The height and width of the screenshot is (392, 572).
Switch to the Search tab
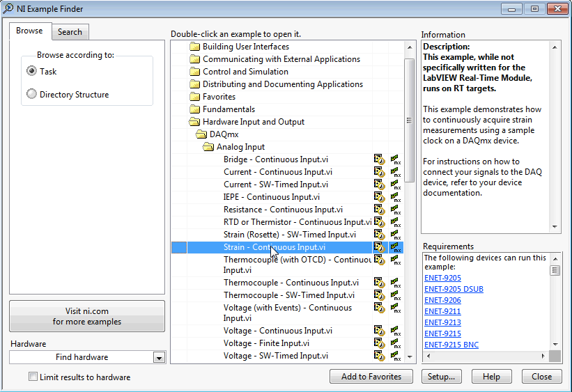(70, 32)
